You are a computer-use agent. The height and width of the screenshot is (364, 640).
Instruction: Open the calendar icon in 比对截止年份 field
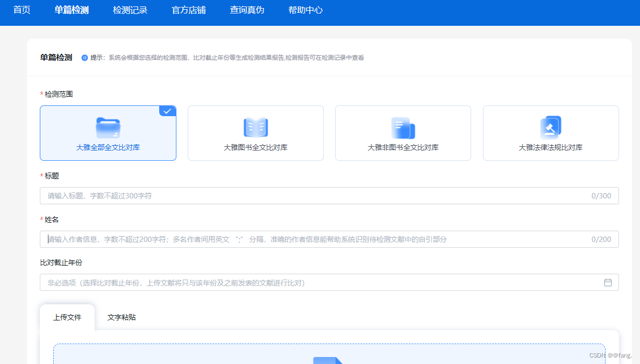click(x=608, y=282)
